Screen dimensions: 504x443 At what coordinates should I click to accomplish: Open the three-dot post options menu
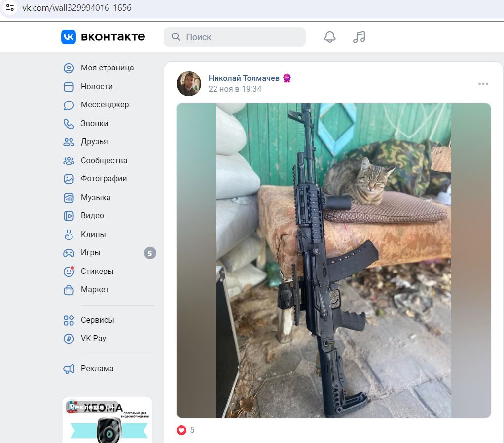click(483, 84)
